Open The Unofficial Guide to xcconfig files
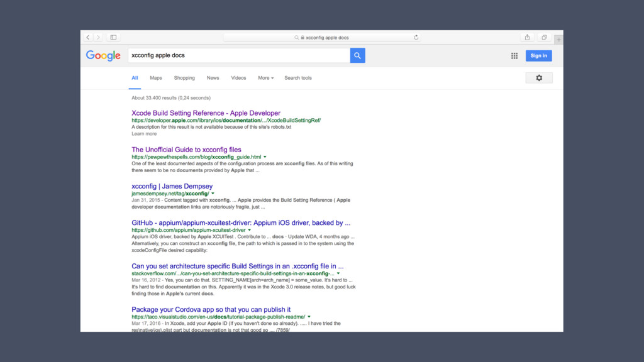 coord(186,150)
